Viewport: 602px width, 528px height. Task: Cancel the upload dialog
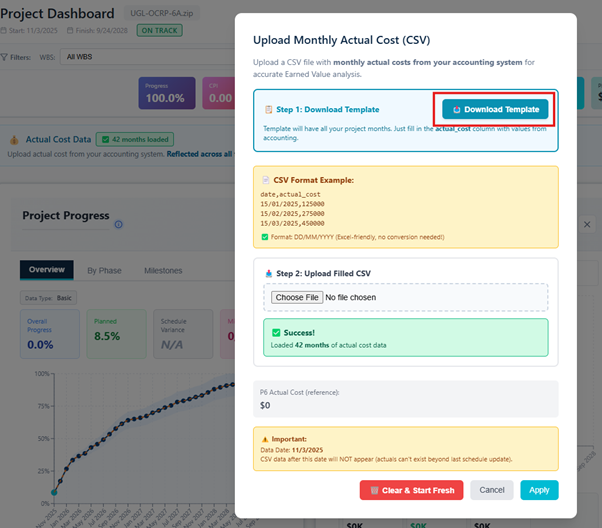point(492,490)
